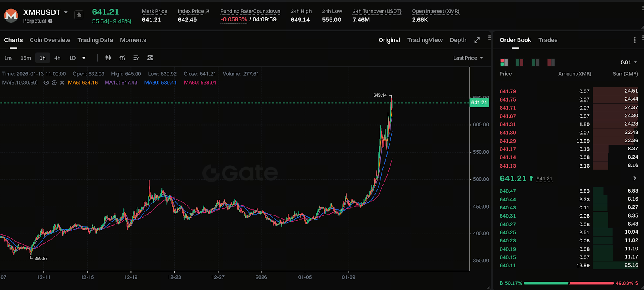Open the MA indicator settings icon
Screen dimensions: 644x290
(54, 83)
